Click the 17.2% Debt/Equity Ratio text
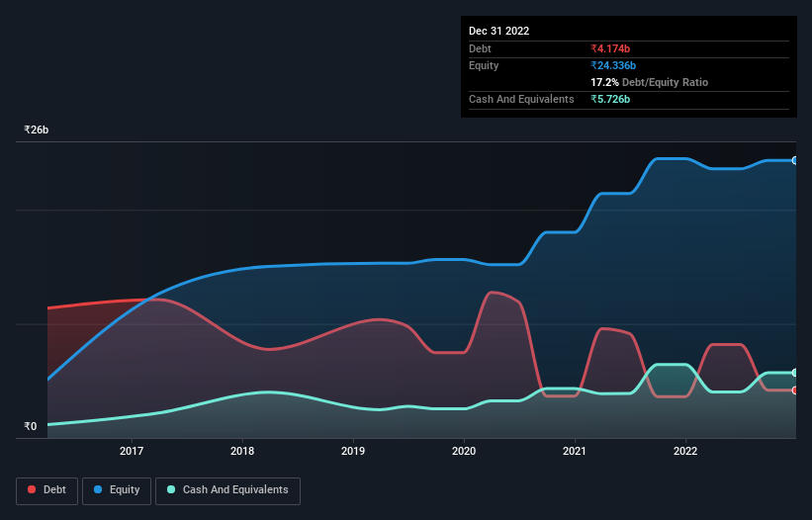The height and width of the screenshot is (520, 812). tap(650, 82)
